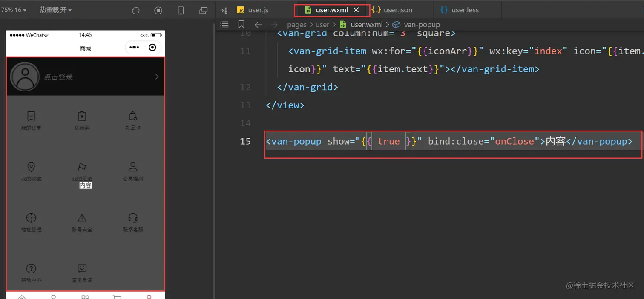Switch to the user.wxml tab
The image size is (644, 299).
click(331, 10)
